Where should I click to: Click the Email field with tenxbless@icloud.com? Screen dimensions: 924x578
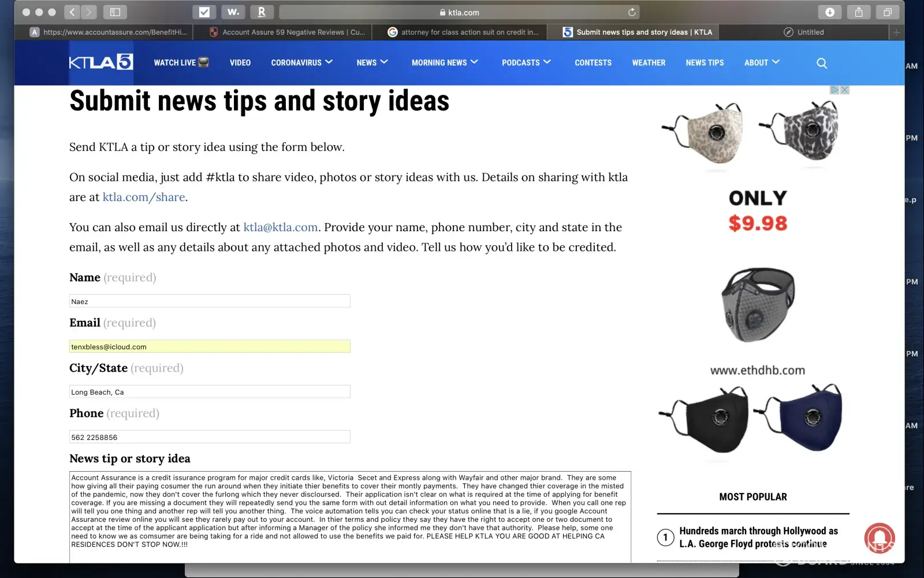point(210,346)
